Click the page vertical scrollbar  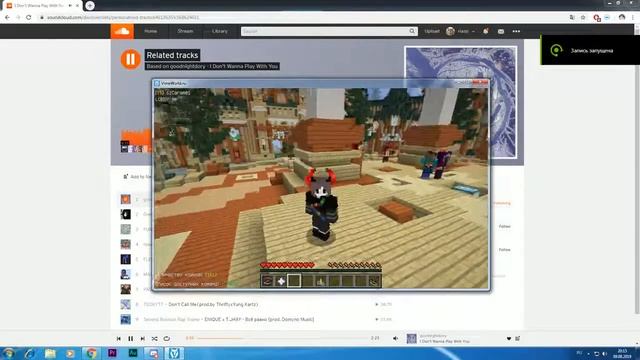point(637,169)
